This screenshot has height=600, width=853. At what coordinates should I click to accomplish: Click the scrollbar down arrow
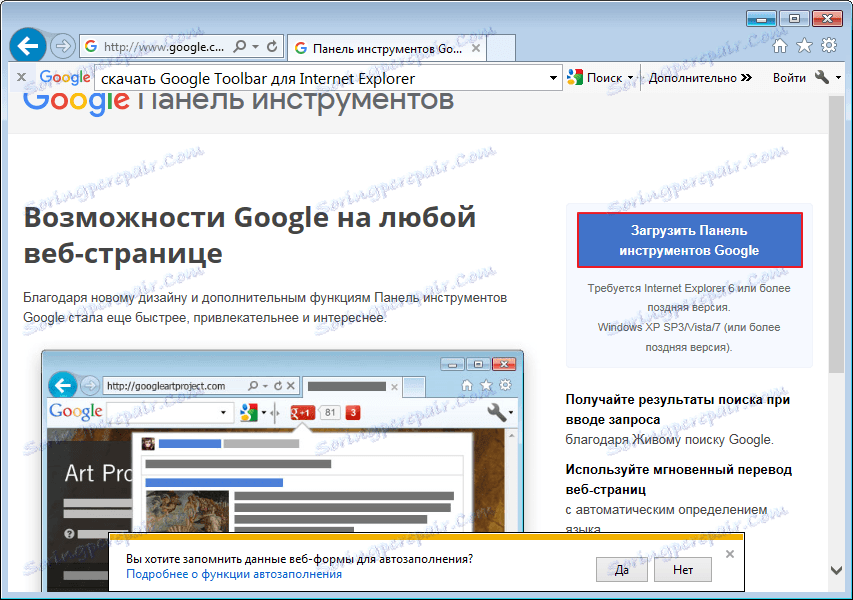click(x=837, y=570)
